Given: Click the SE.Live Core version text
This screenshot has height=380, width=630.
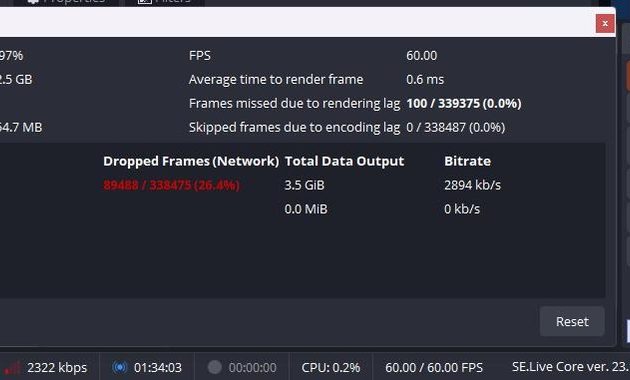Looking at the screenshot, I should pos(571,367).
